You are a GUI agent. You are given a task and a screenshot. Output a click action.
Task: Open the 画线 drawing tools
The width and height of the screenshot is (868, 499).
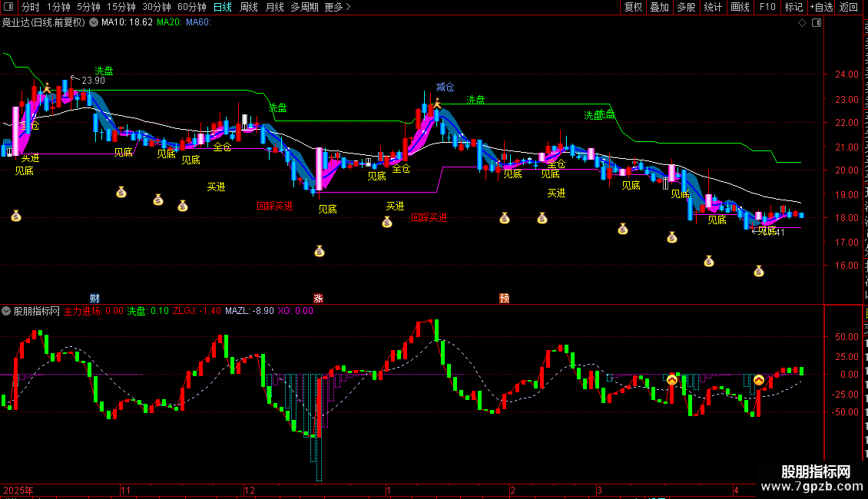pos(740,7)
